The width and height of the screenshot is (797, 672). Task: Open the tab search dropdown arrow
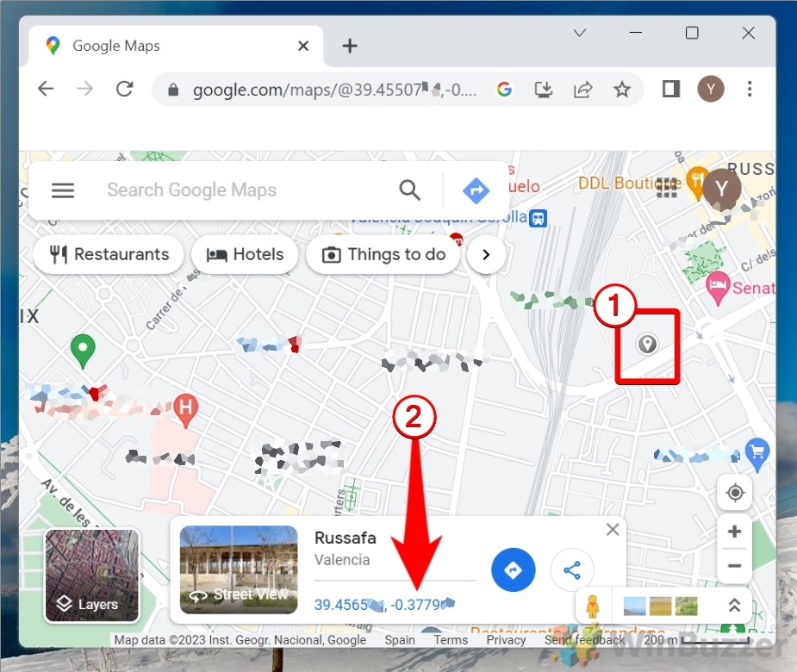(x=580, y=33)
